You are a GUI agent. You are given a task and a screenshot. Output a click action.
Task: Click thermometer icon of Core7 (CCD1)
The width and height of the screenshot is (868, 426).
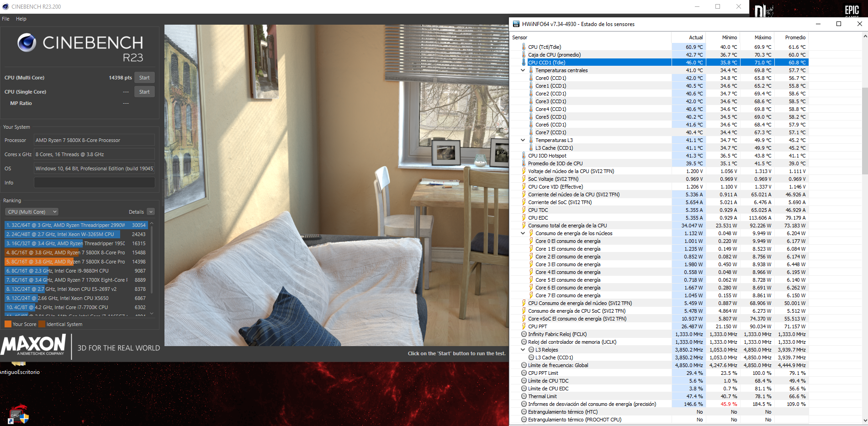tap(531, 132)
